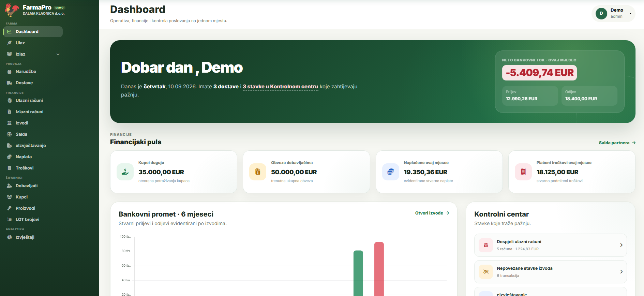Open Dospjeli ulazni računi chevron

tap(621, 245)
